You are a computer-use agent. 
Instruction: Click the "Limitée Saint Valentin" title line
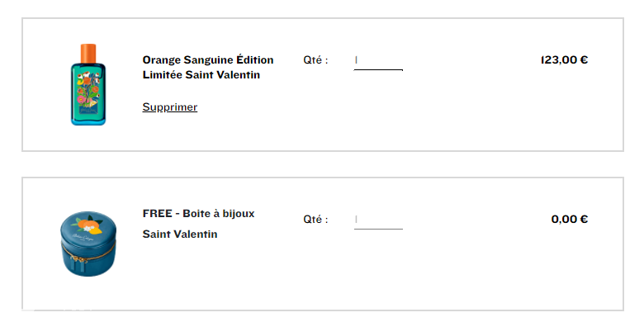coord(201,75)
